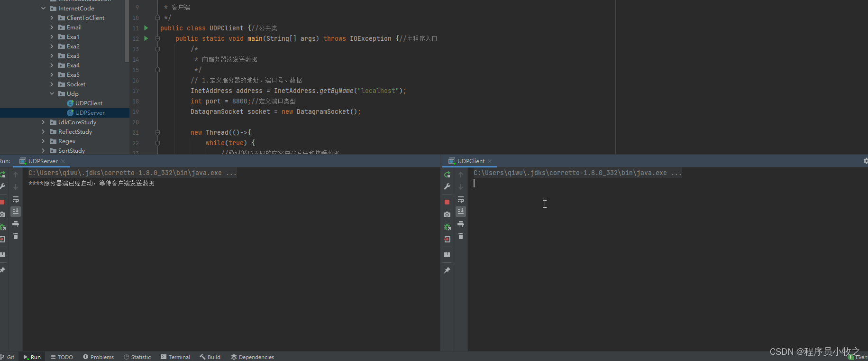Viewport: 868px width, 361px height.
Task: Click the project tree vertical scrollbar
Action: (127, 31)
